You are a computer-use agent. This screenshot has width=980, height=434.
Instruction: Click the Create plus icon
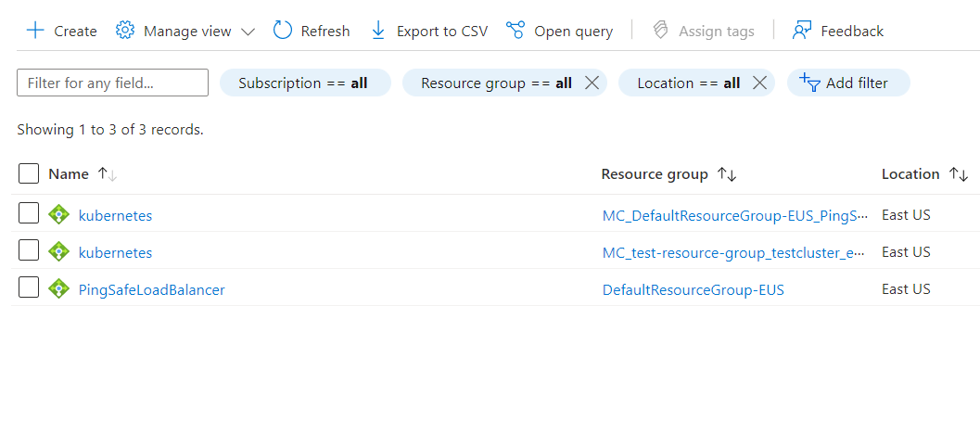coord(35,31)
